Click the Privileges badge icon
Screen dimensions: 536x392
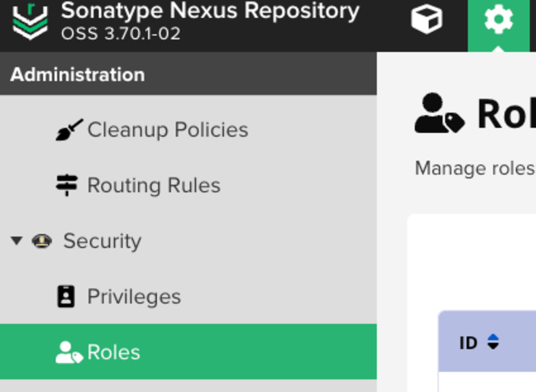(66, 297)
